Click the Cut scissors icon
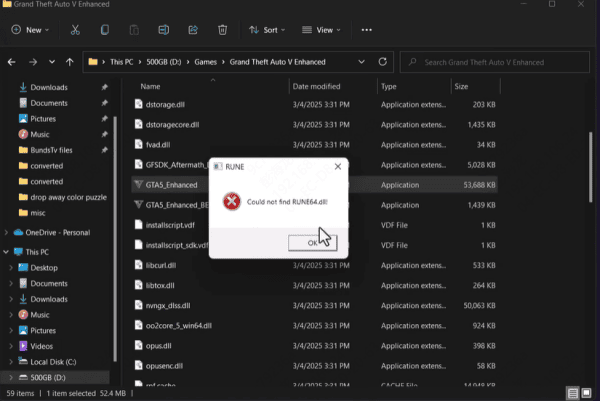Image resolution: width=600 pixels, height=401 pixels. 76,31
